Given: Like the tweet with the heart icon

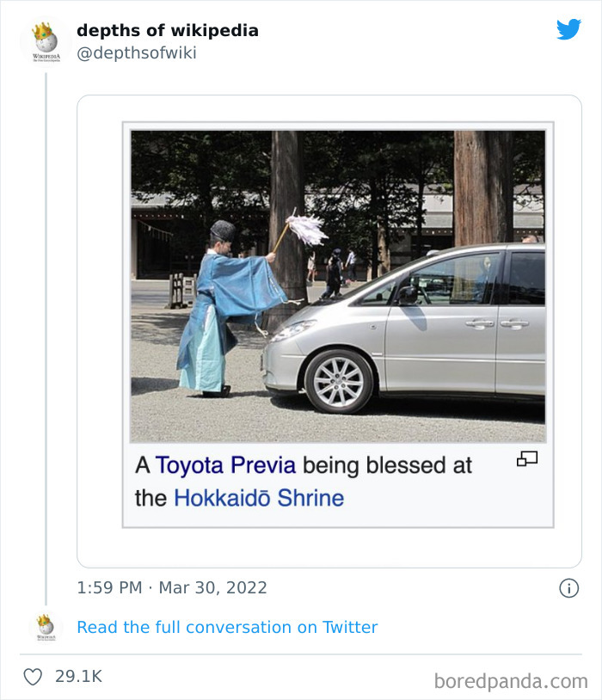Looking at the screenshot, I should tap(33, 677).
